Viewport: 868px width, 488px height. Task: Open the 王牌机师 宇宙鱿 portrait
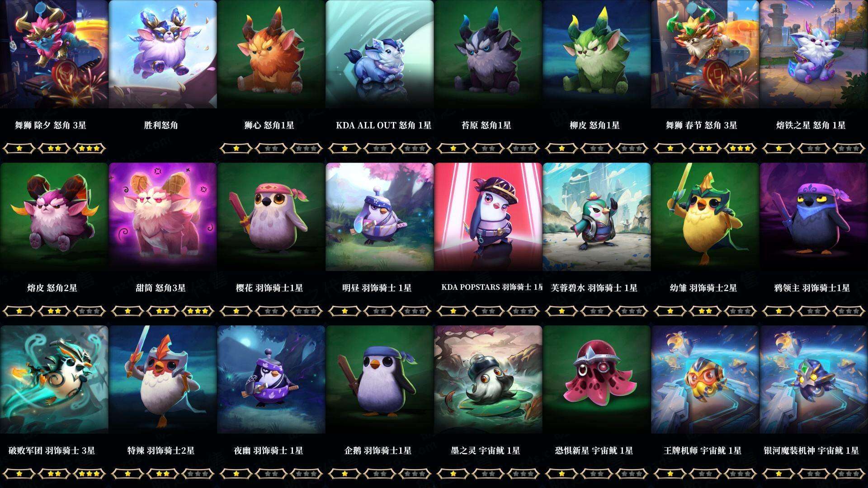click(705, 380)
